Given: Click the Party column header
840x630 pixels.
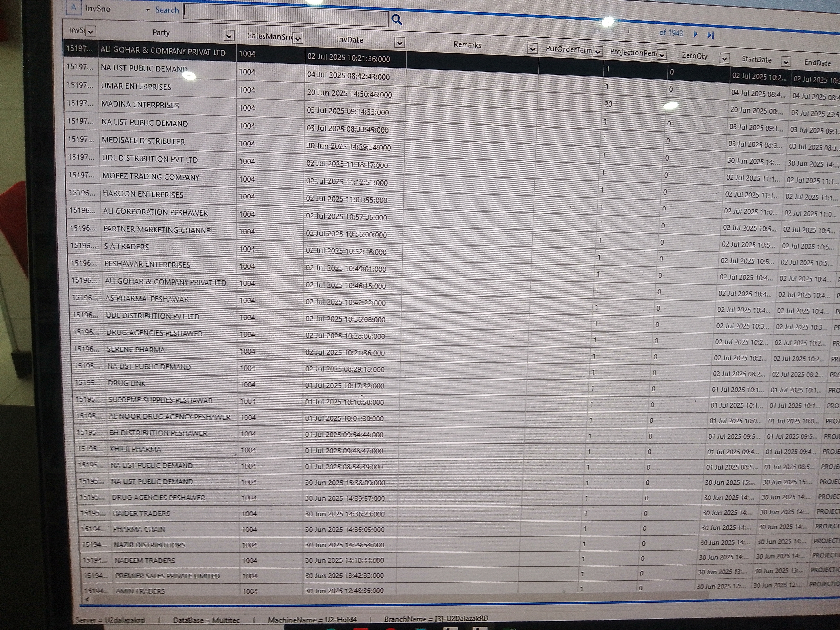Looking at the screenshot, I should 161,33.
